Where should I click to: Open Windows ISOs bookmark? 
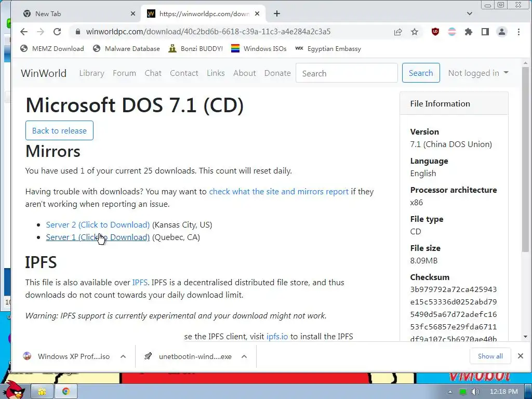259,48
